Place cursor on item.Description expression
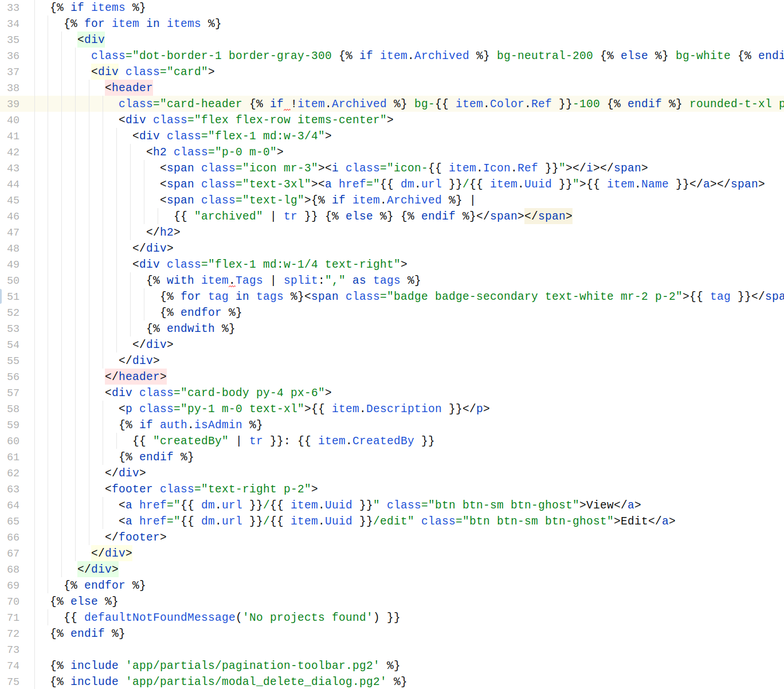The height and width of the screenshot is (689, 784). click(386, 409)
